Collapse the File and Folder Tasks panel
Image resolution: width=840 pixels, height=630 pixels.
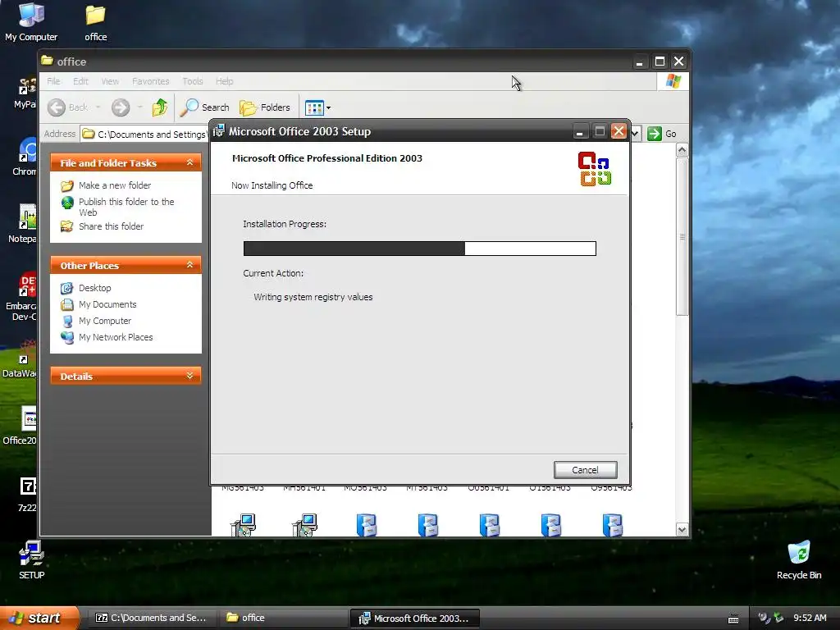pyautogui.click(x=189, y=162)
